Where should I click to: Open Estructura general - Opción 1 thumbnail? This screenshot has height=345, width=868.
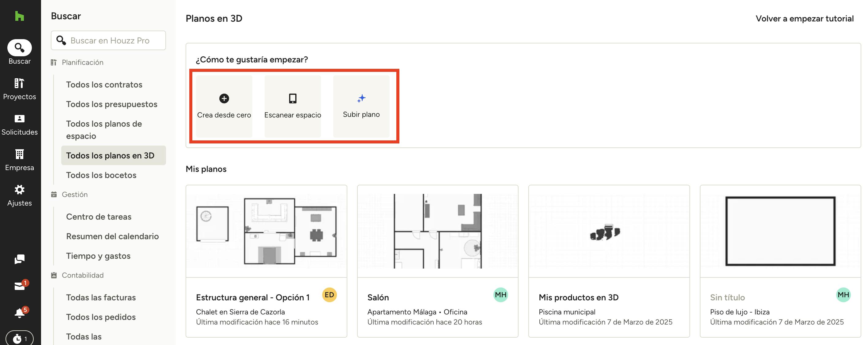[x=266, y=231]
